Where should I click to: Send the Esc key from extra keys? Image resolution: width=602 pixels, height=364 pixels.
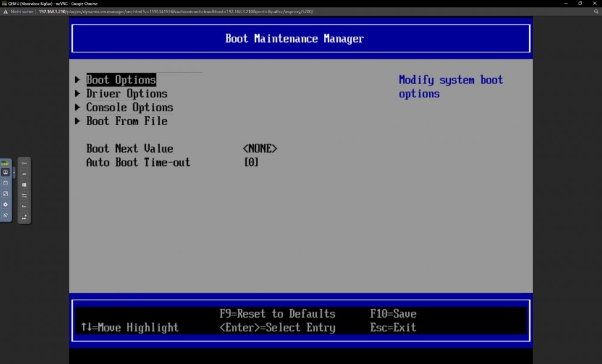[x=24, y=206]
